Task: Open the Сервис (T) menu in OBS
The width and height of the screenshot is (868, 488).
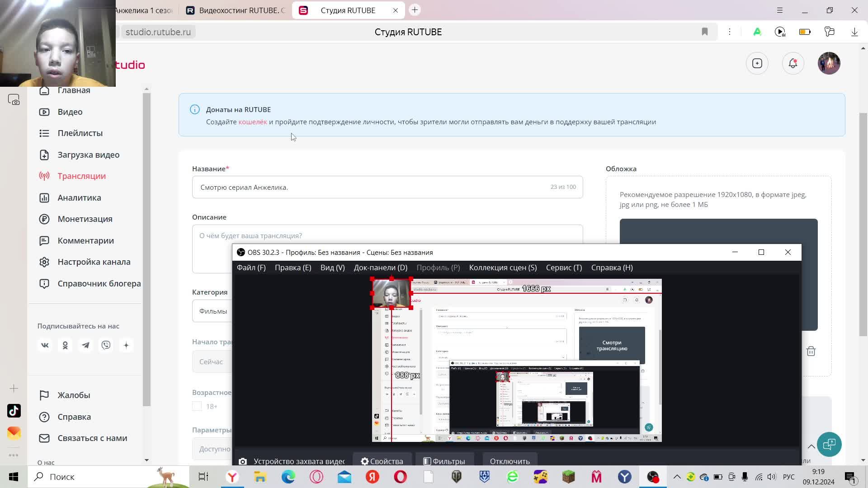Action: [563, 267]
